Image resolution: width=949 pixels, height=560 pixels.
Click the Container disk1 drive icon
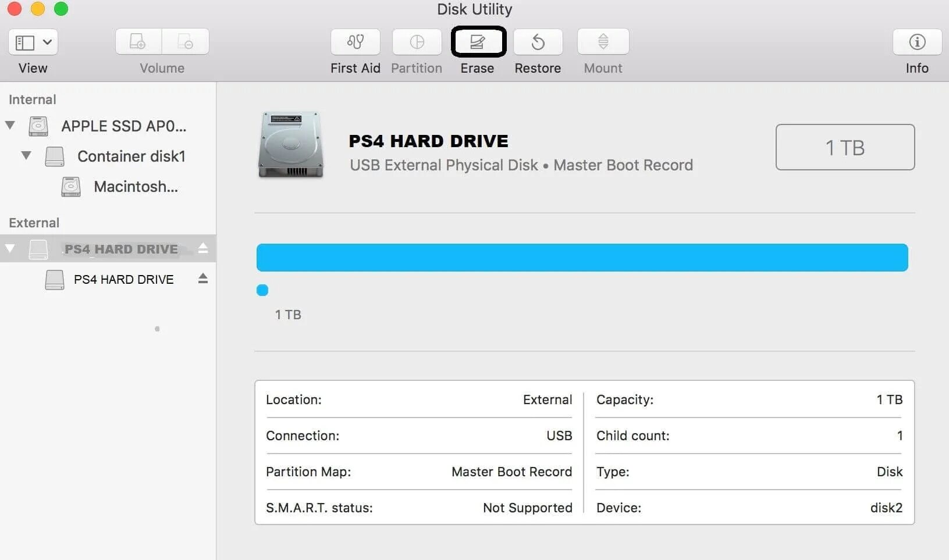coord(55,156)
